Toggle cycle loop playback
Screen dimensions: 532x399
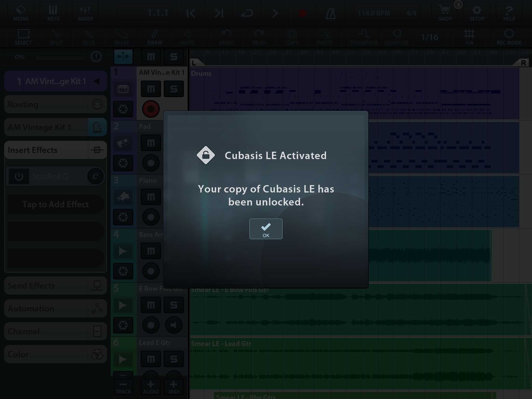(247, 13)
